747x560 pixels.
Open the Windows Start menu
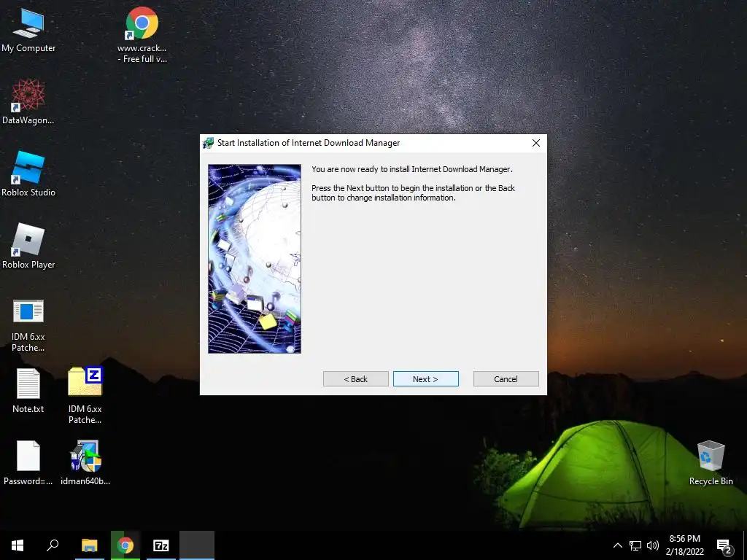coord(18,545)
